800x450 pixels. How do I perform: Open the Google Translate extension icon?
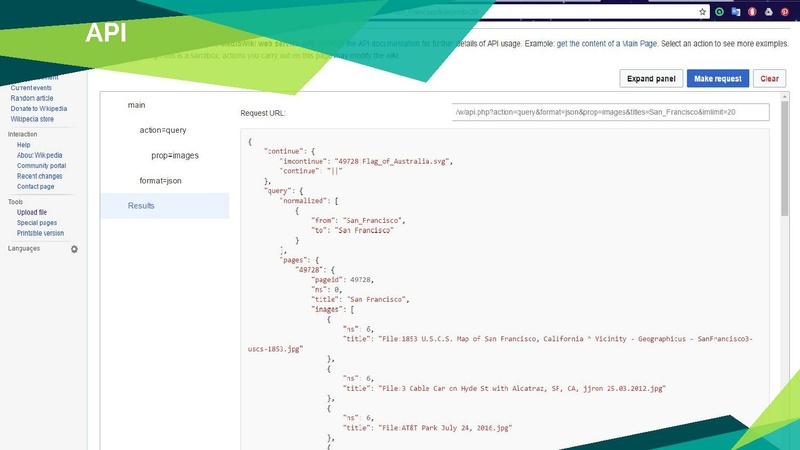(x=735, y=12)
